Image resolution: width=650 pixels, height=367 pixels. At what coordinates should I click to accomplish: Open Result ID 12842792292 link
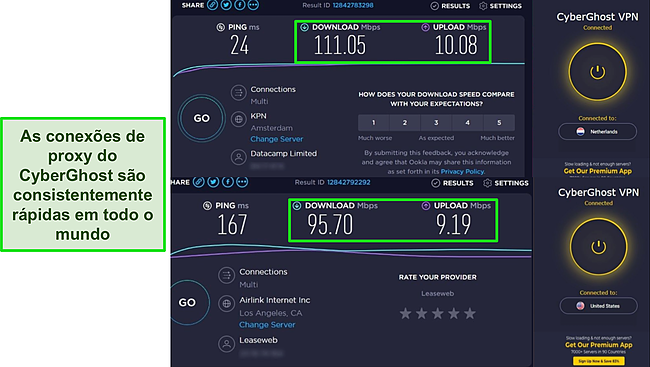349,182
